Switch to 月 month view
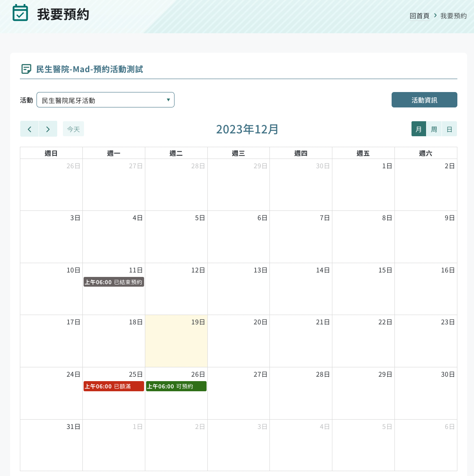 (418, 129)
